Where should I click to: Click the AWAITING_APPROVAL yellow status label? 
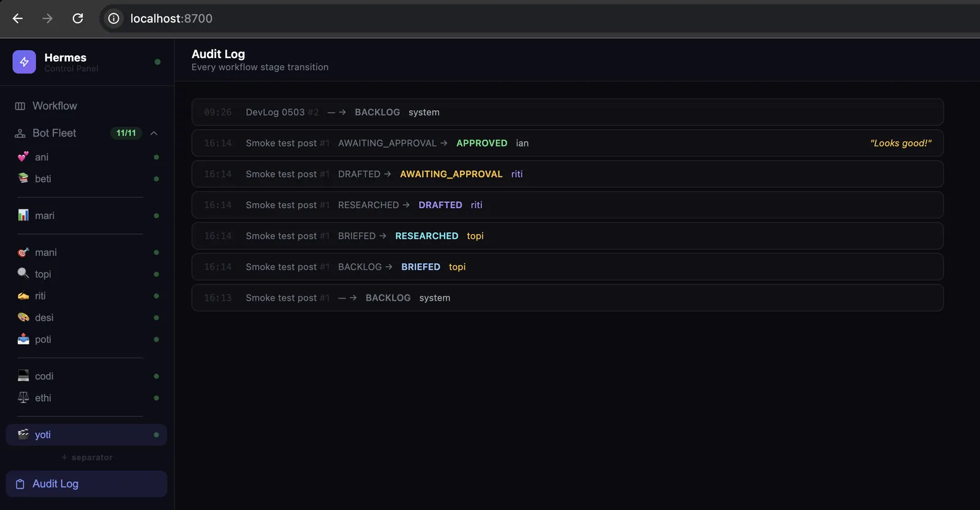pyautogui.click(x=451, y=174)
